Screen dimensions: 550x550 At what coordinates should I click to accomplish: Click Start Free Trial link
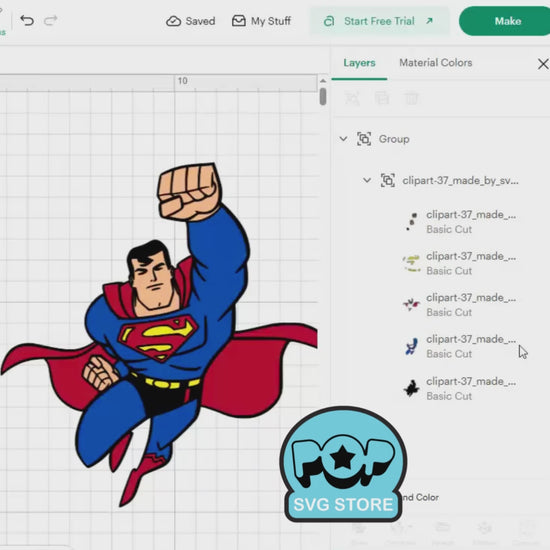tap(379, 21)
